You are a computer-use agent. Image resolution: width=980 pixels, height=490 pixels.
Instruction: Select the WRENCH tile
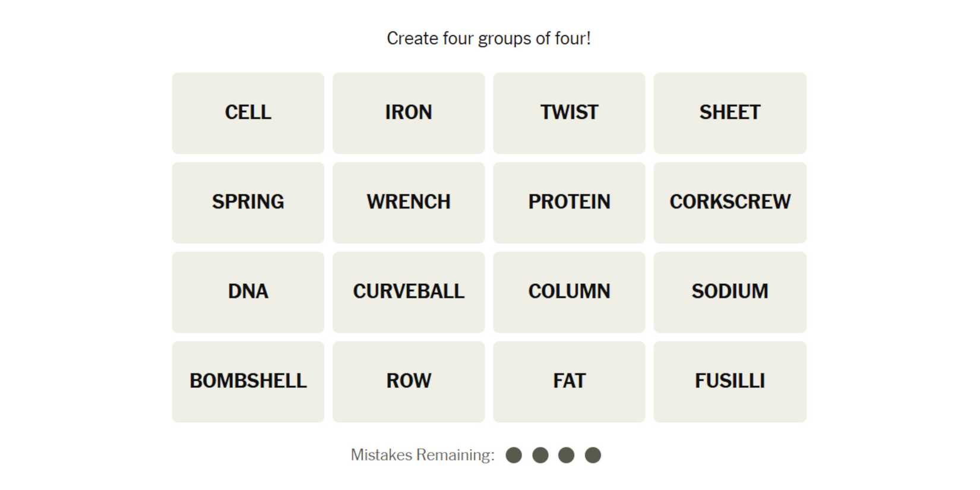point(409,203)
